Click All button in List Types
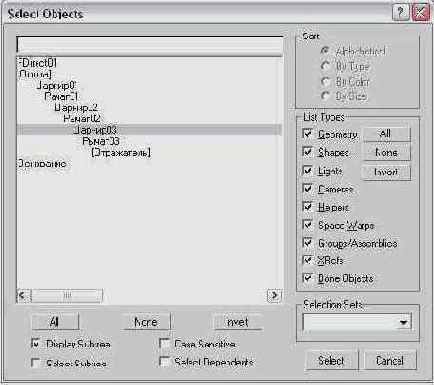 point(386,134)
